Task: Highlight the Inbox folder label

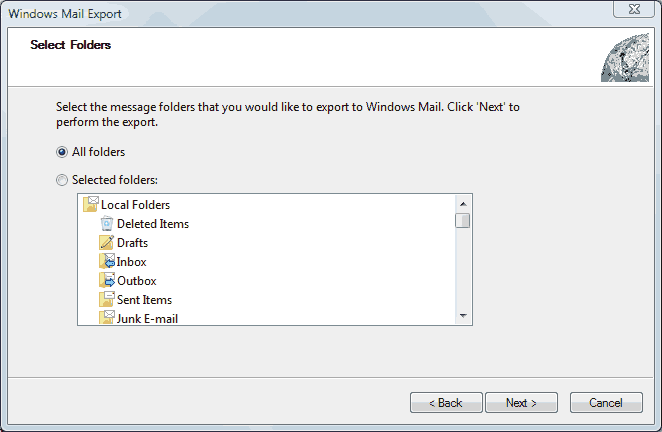Action: tap(131, 262)
